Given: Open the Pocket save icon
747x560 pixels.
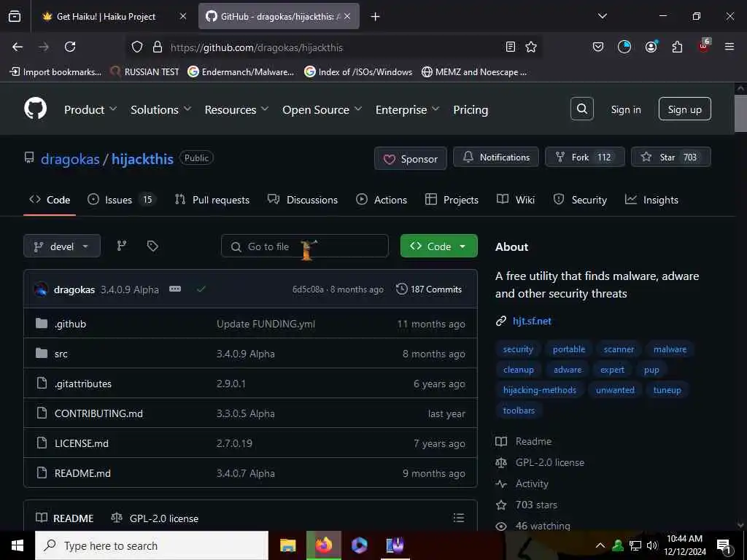Looking at the screenshot, I should click(x=598, y=47).
